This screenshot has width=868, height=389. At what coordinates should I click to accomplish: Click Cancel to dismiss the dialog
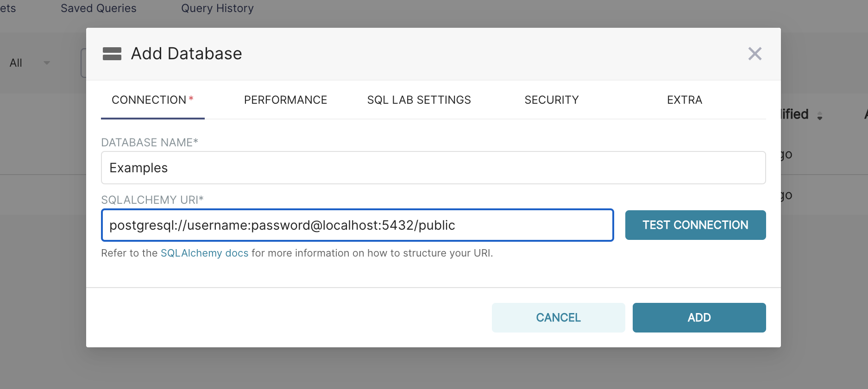558,318
